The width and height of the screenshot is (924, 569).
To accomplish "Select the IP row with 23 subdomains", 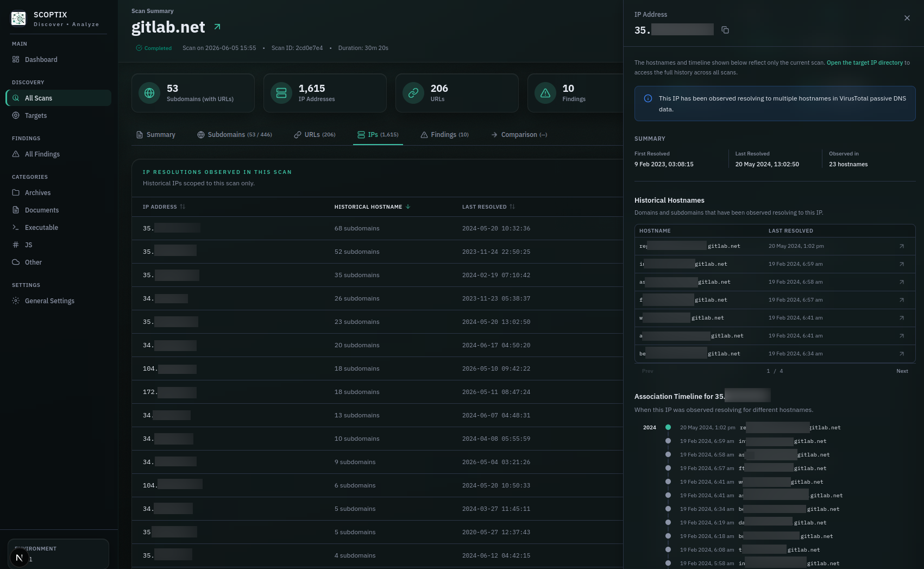I will coord(377,322).
